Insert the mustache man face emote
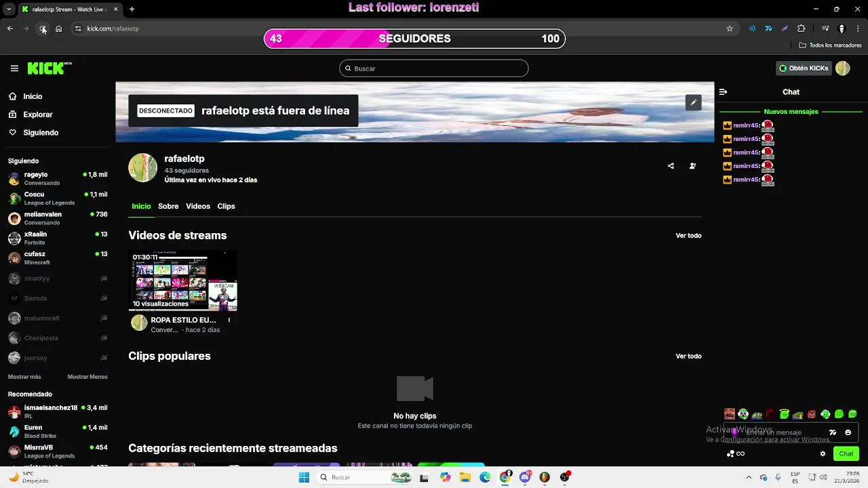 [x=730, y=414]
